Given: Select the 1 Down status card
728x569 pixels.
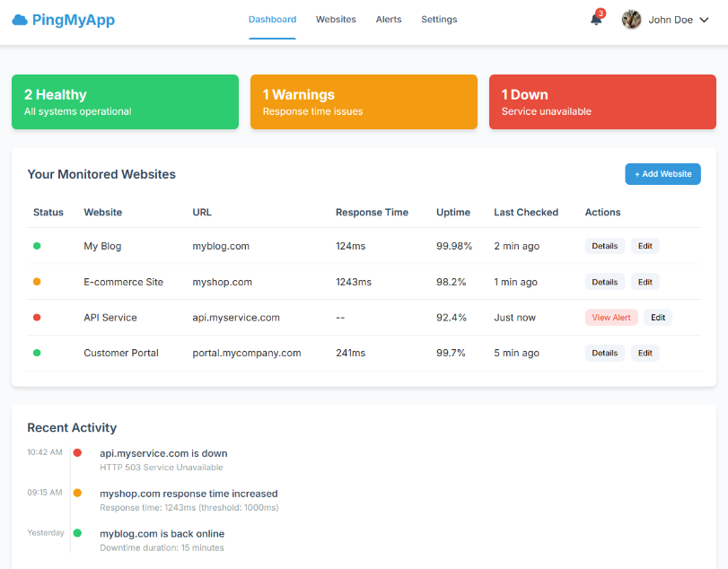Looking at the screenshot, I should tap(602, 102).
